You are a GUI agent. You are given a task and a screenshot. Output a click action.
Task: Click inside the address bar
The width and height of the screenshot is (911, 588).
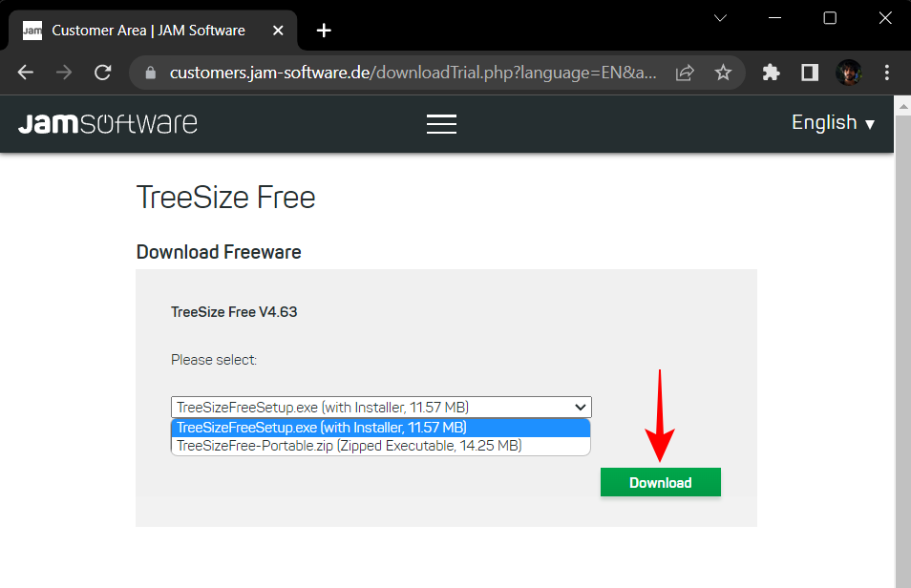coord(382,72)
